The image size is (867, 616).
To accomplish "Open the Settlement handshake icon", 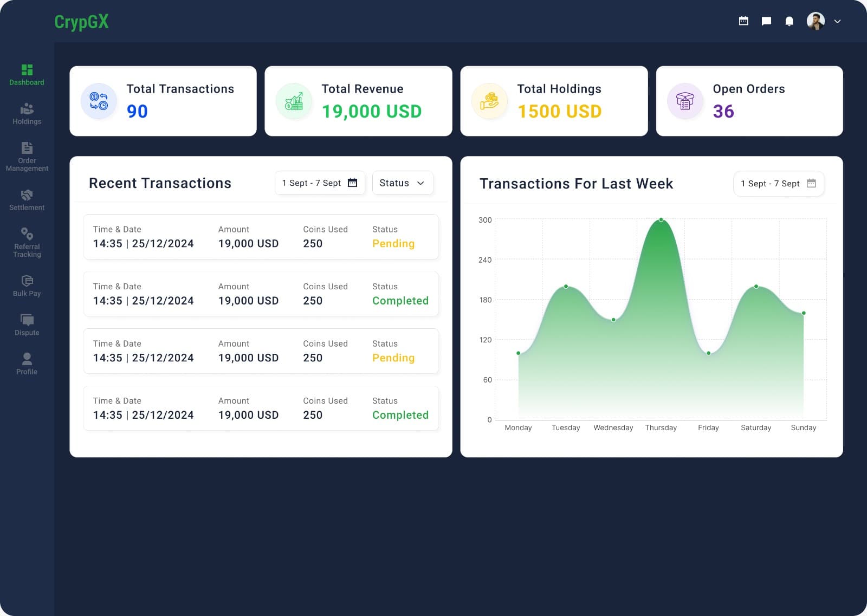I will 27,195.
